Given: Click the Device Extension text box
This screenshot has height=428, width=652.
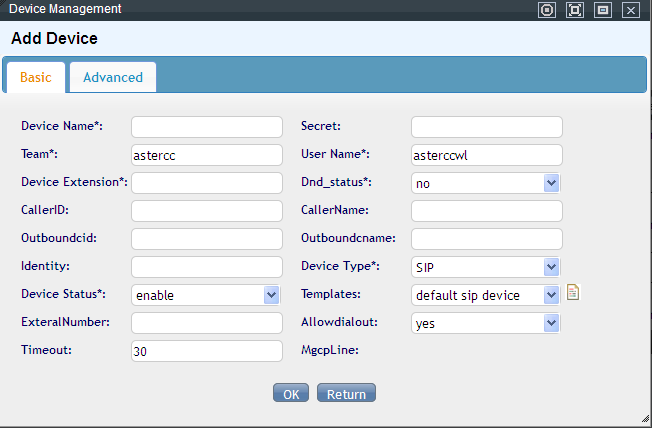Looking at the screenshot, I should (207, 183).
